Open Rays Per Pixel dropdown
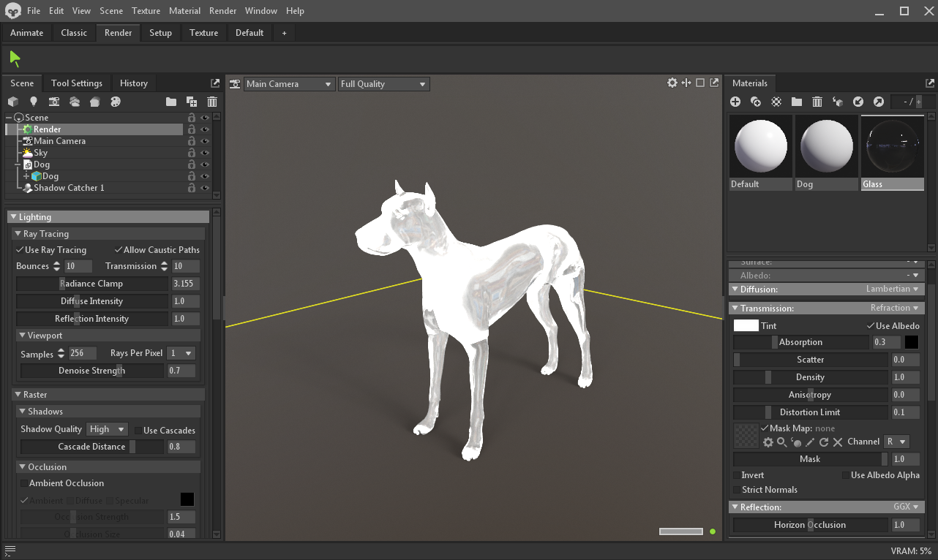938x560 pixels. coord(181,353)
